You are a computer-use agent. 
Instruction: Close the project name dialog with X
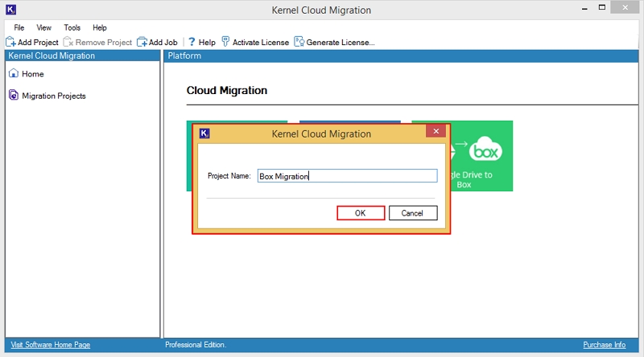[x=436, y=131]
